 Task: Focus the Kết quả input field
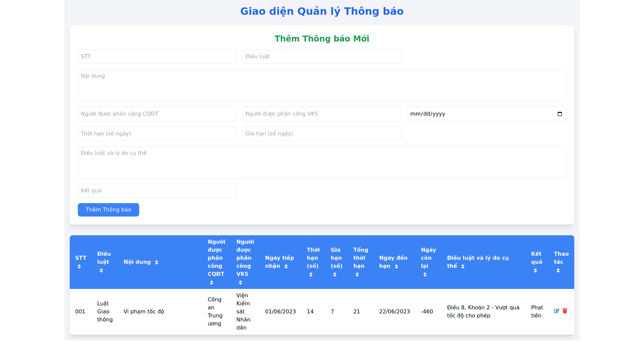157,191
